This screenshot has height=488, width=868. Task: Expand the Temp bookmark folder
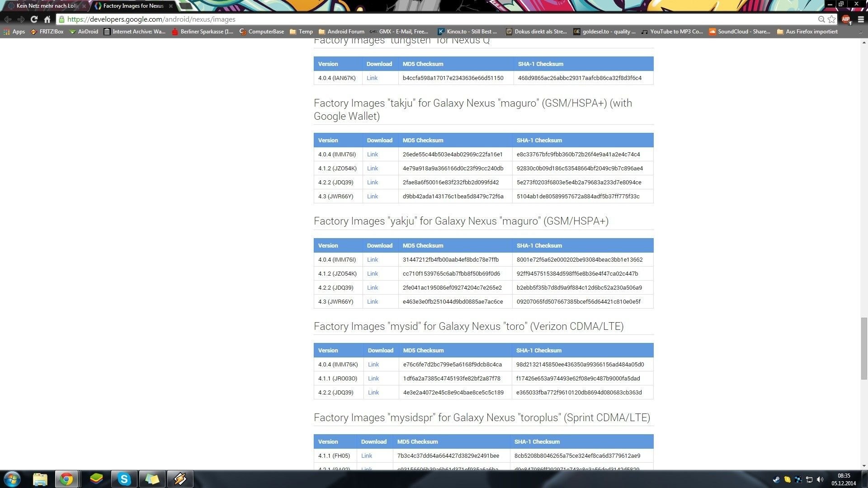[x=301, y=32]
